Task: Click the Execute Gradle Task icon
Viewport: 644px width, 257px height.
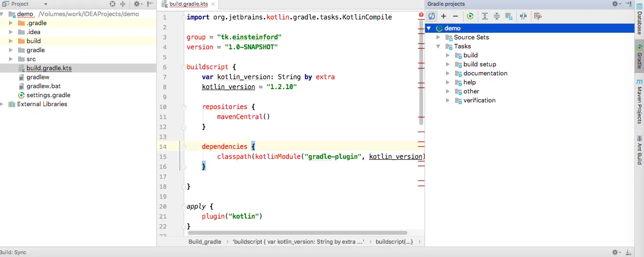Action: [470, 16]
